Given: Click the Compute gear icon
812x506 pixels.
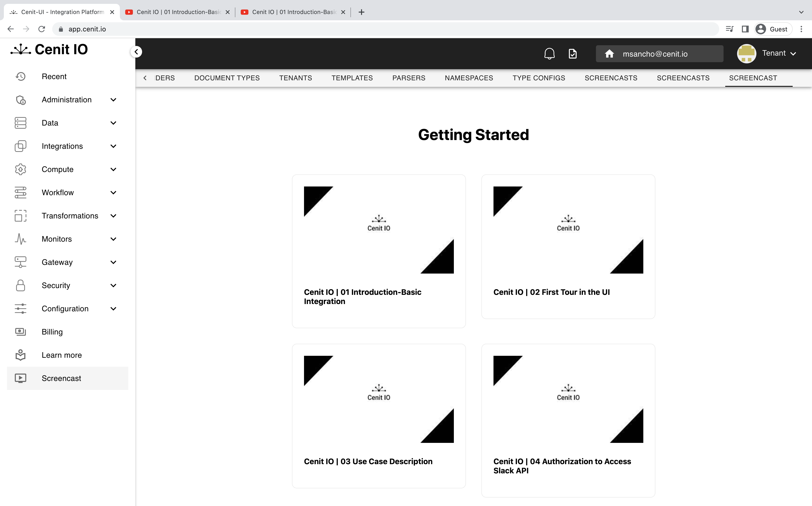Looking at the screenshot, I should click(20, 169).
